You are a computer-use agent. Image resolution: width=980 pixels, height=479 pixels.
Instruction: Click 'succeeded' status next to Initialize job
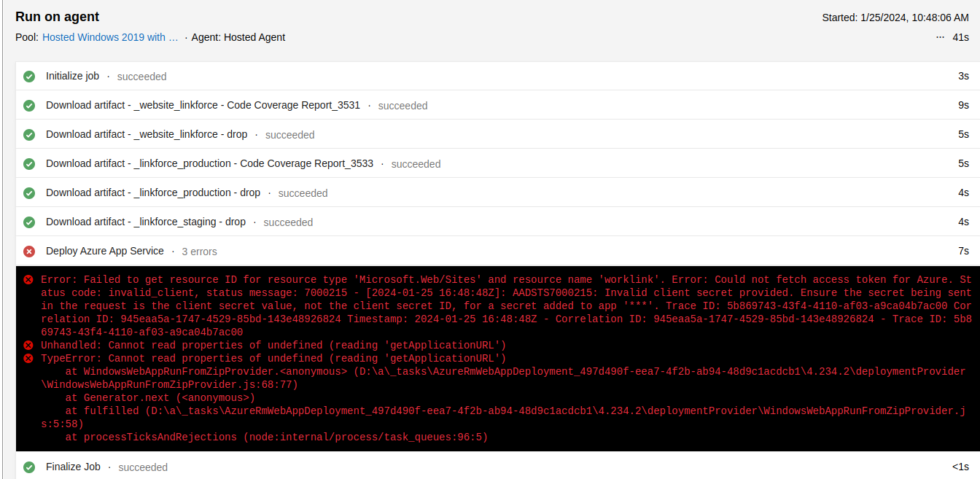[141, 77]
